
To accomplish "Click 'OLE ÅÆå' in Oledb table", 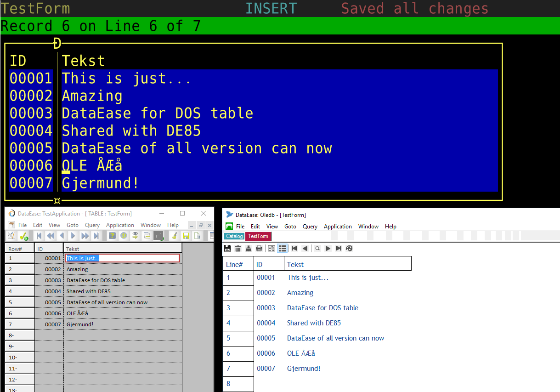I will (x=301, y=353).
